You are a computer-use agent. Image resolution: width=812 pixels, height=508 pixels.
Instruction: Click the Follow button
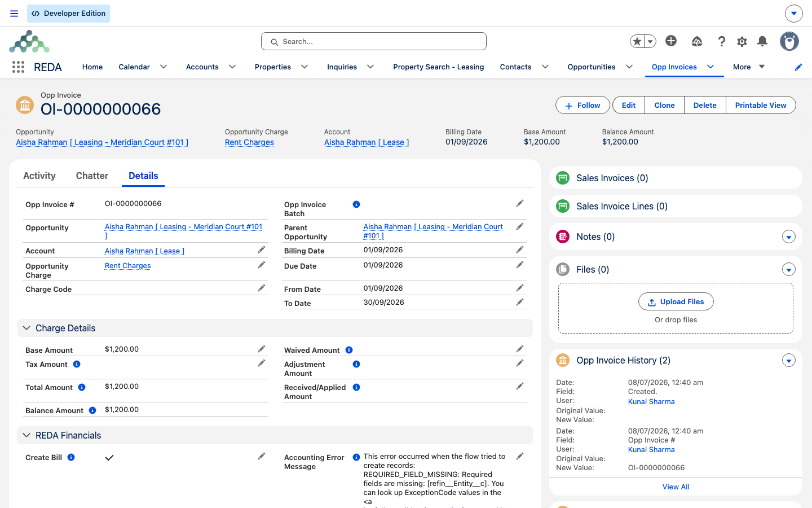click(x=582, y=106)
